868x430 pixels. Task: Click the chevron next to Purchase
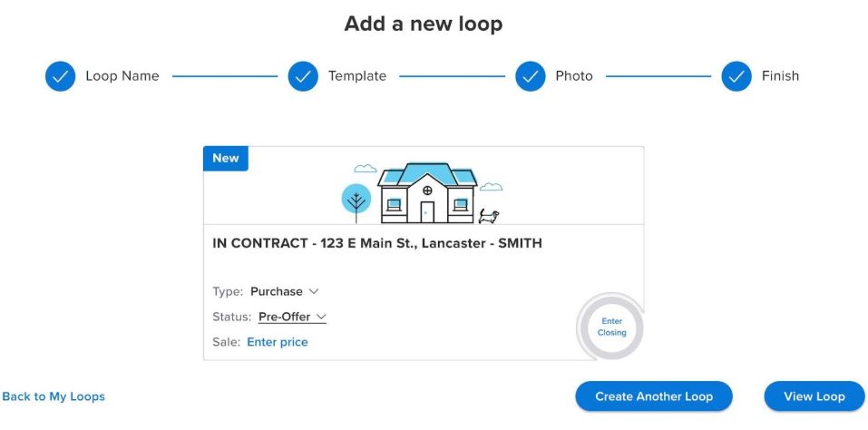point(314,291)
